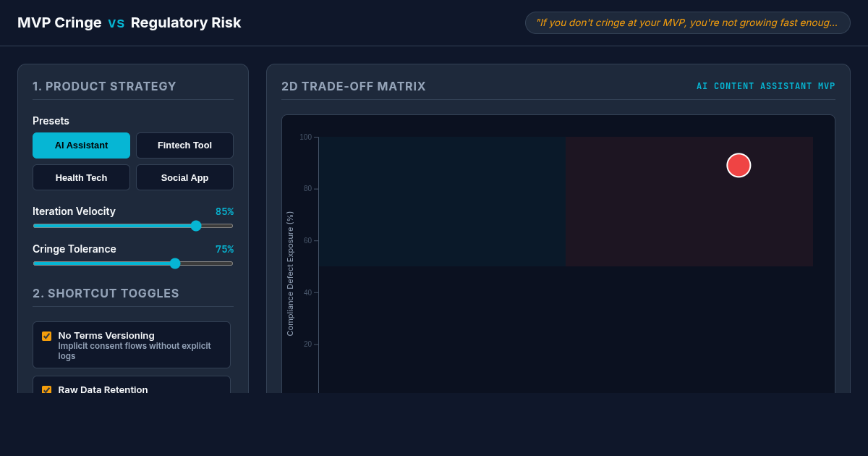
Task: Click the Cringe Tolerance 75% value
Action: tap(224, 249)
